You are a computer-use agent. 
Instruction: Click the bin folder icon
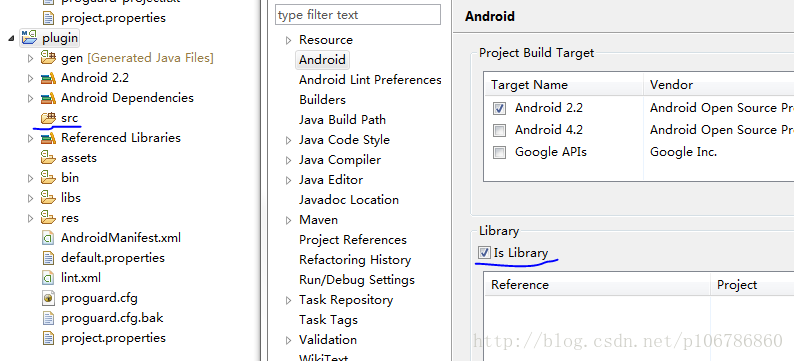click(48, 178)
